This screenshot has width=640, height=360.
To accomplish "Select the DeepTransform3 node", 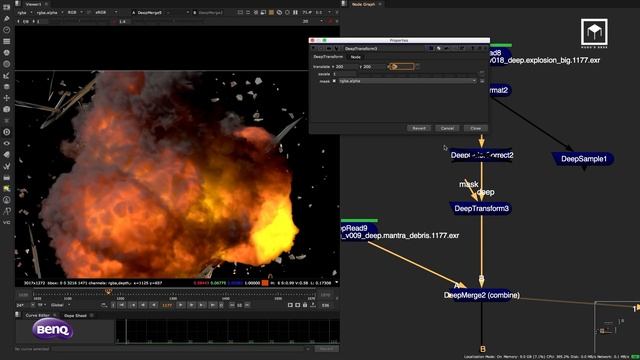I will [481, 209].
